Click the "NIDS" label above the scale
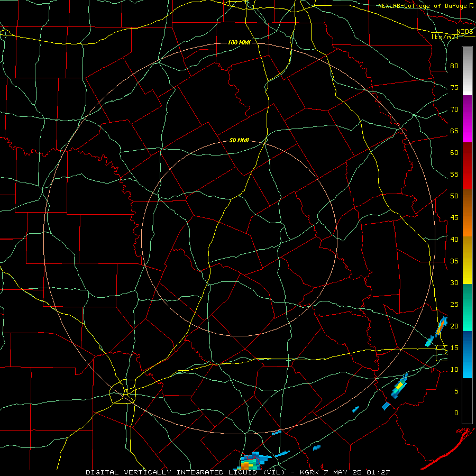The height and width of the screenshot is (476, 476). tap(465, 32)
